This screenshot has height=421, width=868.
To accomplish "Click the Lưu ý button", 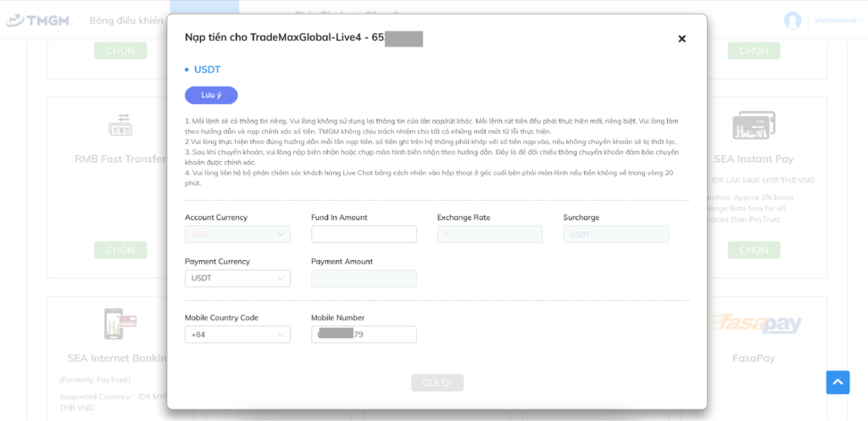I will click(x=211, y=95).
